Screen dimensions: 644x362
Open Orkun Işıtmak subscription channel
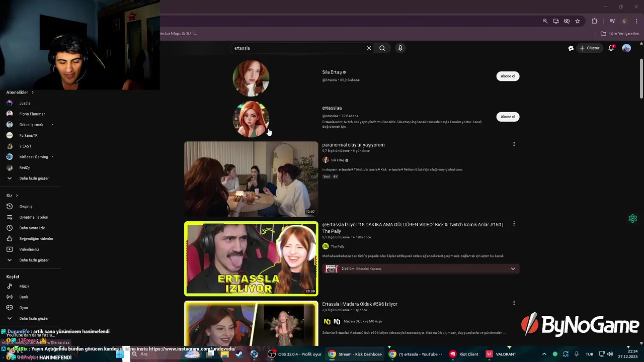[30, 125]
